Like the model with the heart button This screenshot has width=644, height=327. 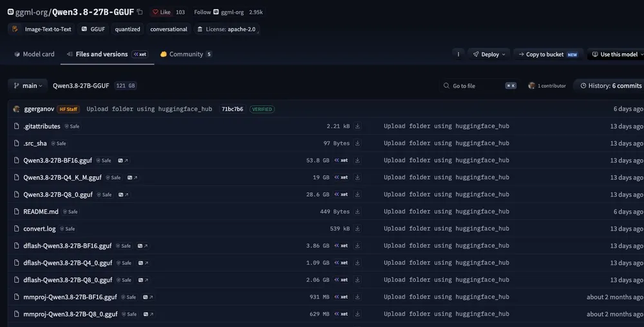pos(162,12)
